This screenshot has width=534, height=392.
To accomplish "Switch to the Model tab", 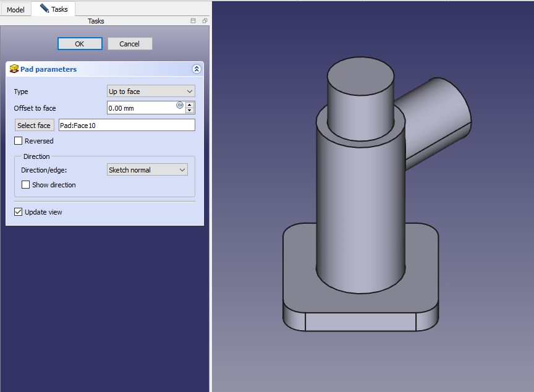I will click(x=15, y=10).
